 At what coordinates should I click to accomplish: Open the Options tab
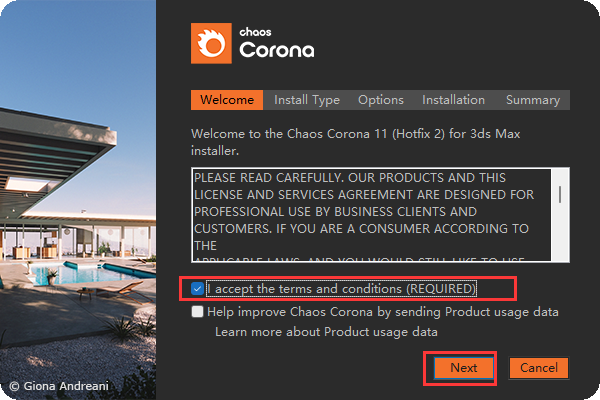point(380,100)
